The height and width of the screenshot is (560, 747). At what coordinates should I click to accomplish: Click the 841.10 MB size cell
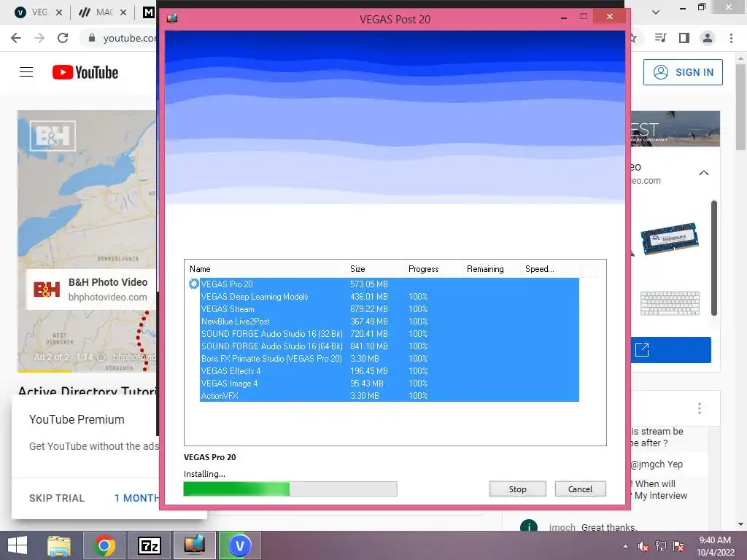pos(368,346)
